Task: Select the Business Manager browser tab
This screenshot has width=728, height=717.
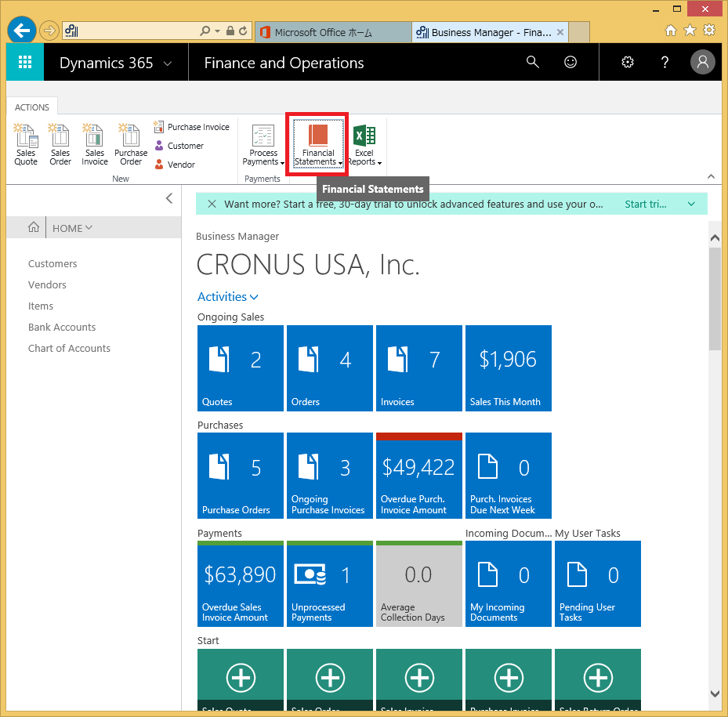Action: pyautogui.click(x=490, y=32)
